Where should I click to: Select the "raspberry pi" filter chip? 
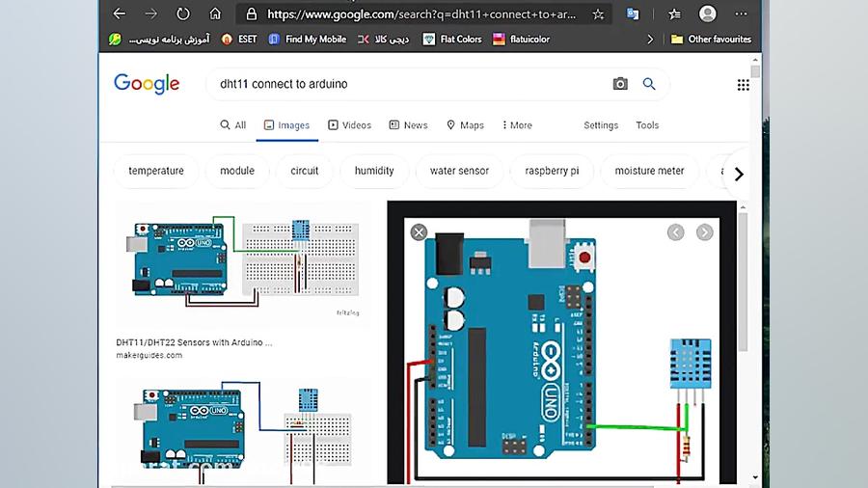click(552, 171)
